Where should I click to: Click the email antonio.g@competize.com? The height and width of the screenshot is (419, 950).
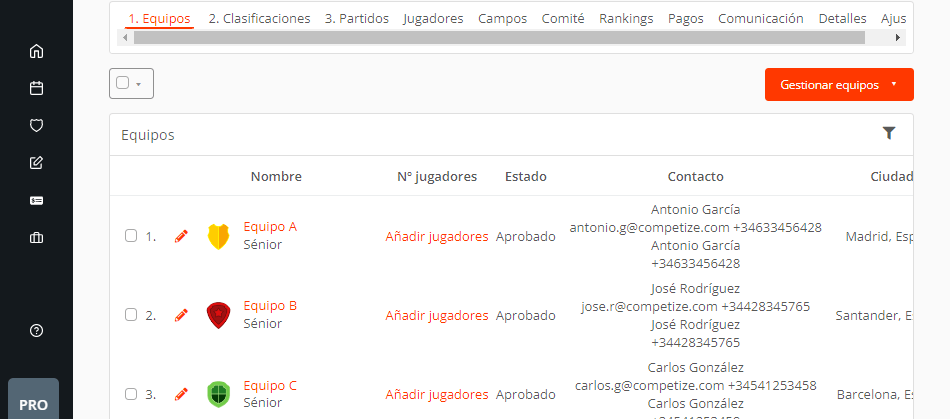click(x=649, y=228)
